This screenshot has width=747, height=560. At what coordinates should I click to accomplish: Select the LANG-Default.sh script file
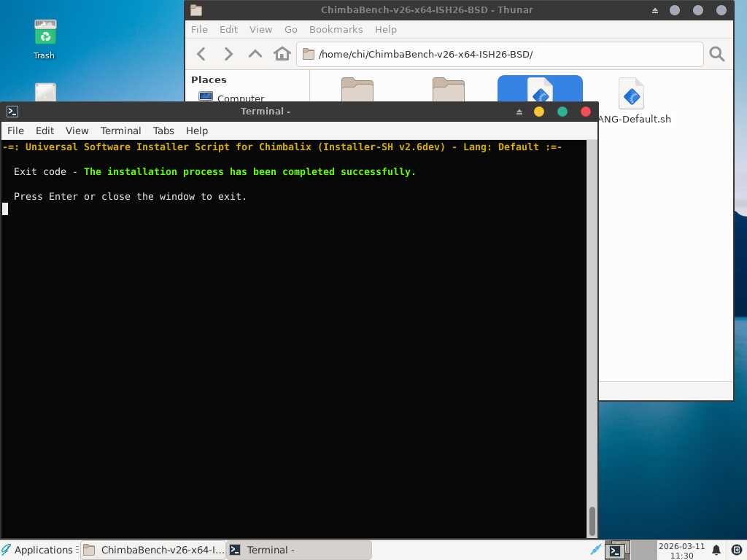[x=632, y=101]
